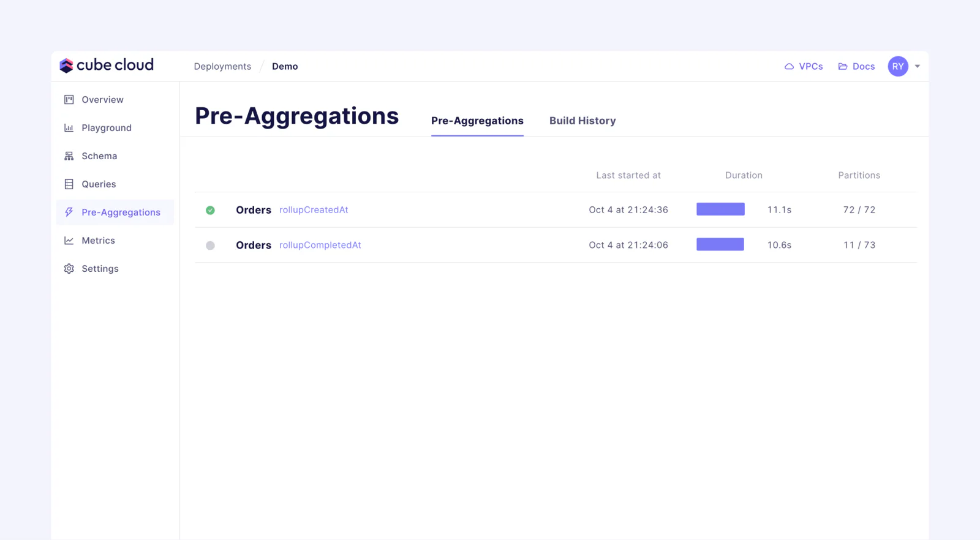980x540 pixels.
Task: Click the Docs folder icon
Action: 843,66
